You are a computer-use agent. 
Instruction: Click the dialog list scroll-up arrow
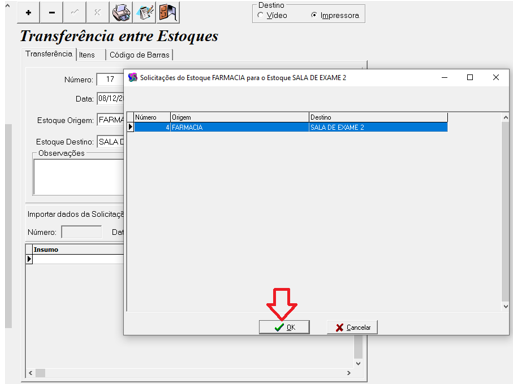point(506,117)
